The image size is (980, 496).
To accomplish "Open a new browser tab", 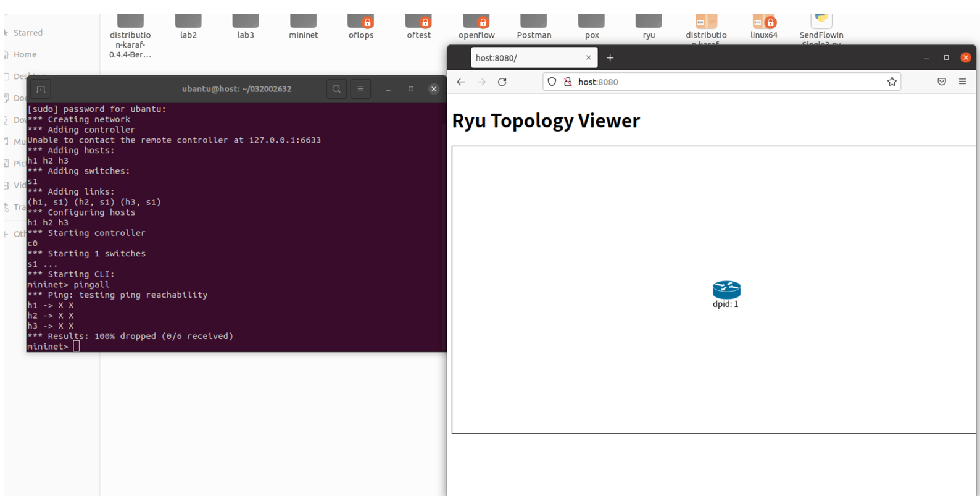I will pos(610,57).
